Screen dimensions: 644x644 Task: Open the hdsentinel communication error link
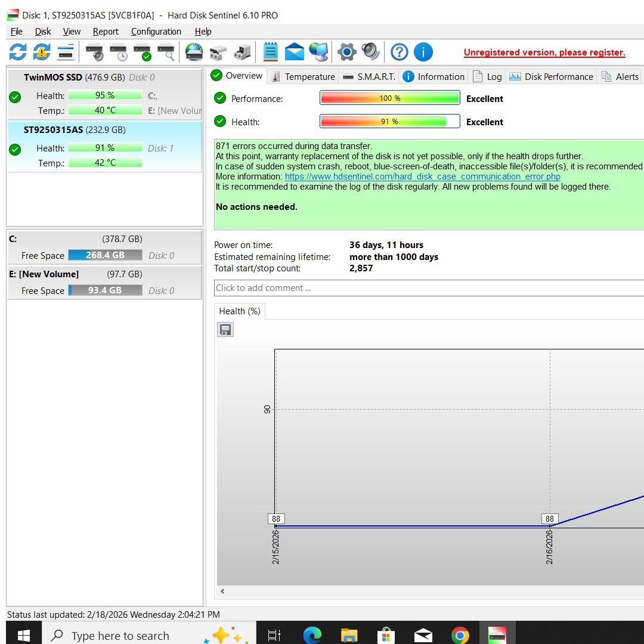coord(422,177)
